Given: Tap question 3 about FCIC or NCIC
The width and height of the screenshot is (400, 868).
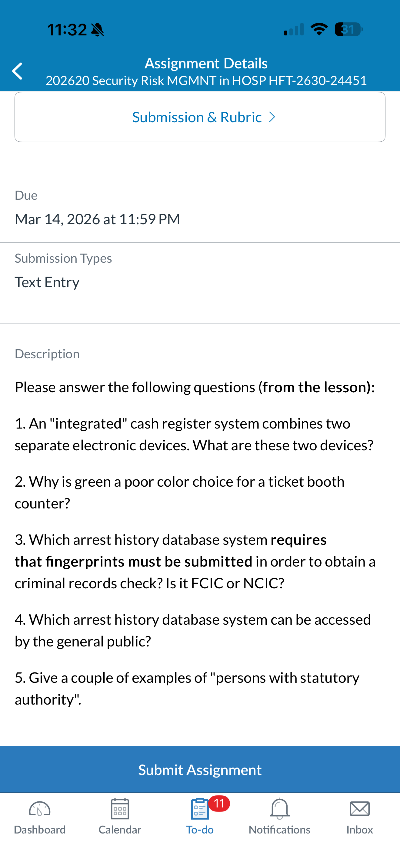Looking at the screenshot, I should 195,561.
